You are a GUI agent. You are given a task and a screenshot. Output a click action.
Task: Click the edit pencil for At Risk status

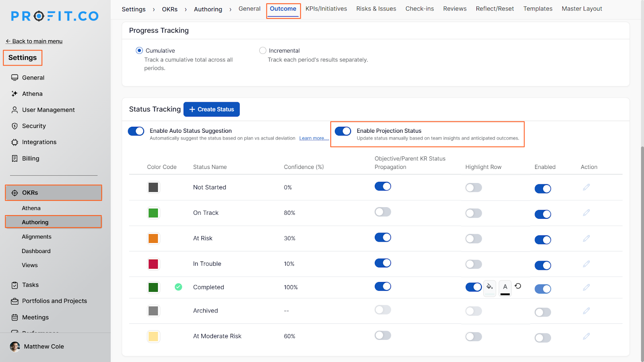pos(586,239)
